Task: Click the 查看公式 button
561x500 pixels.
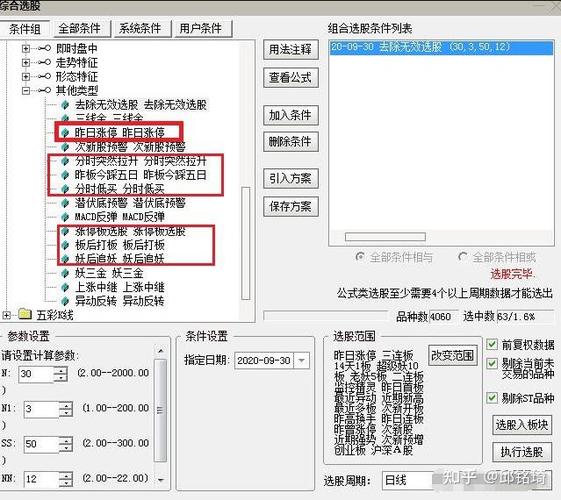Action: coord(291,78)
